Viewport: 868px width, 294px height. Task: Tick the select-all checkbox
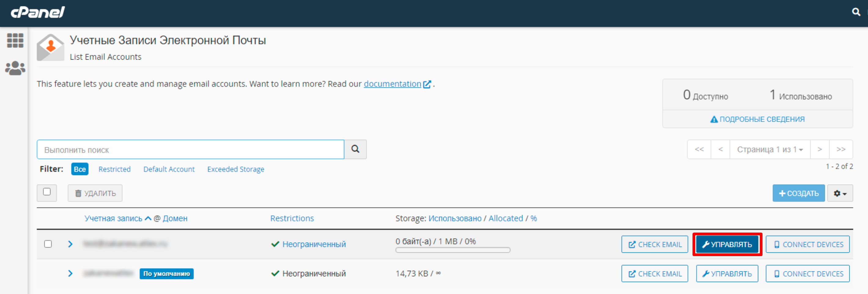[47, 192]
